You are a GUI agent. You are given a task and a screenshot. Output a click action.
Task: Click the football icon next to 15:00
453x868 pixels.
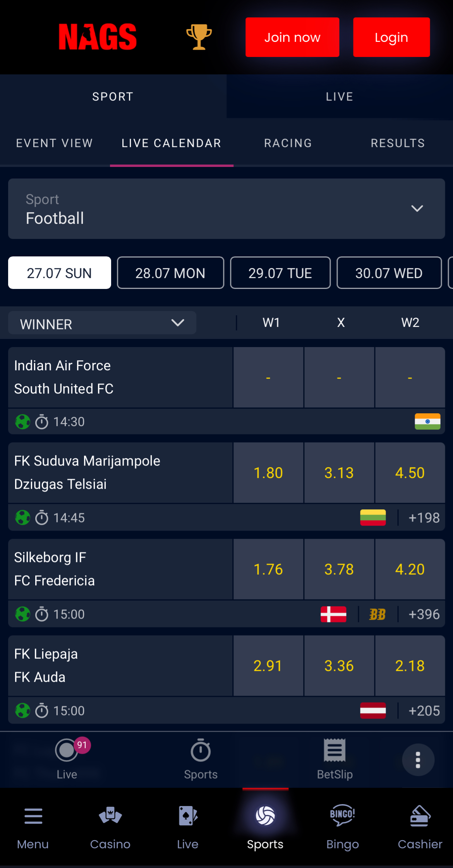22,614
